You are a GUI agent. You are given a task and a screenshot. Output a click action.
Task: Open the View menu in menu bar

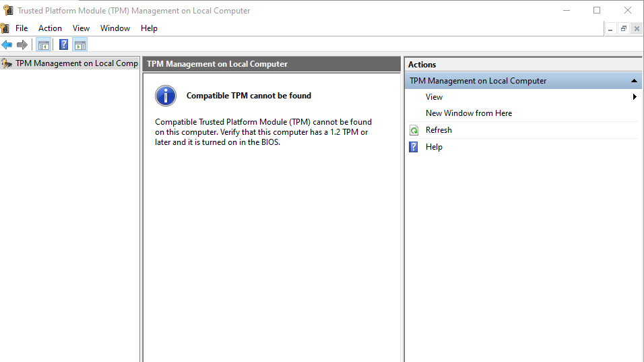(81, 28)
